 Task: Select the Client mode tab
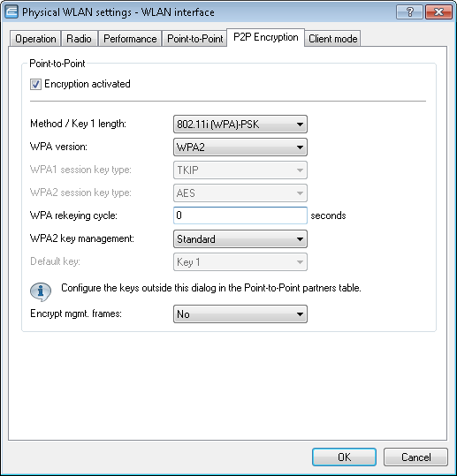(332, 39)
